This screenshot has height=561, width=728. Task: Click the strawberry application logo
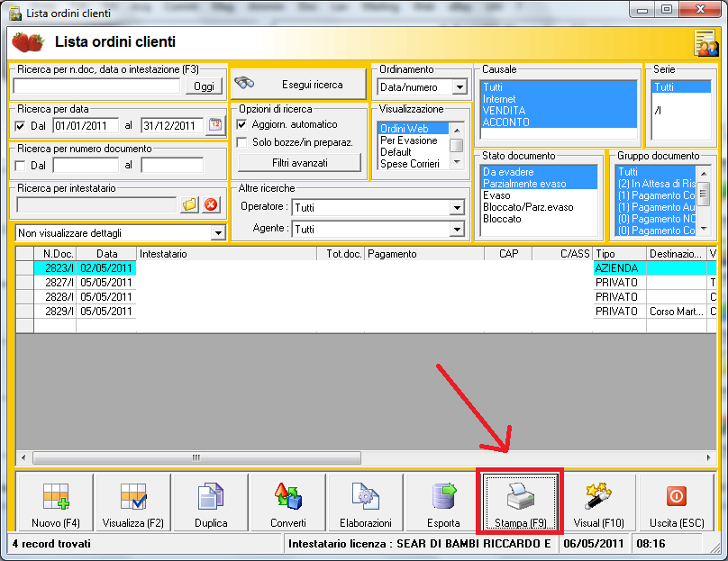pyautogui.click(x=28, y=41)
